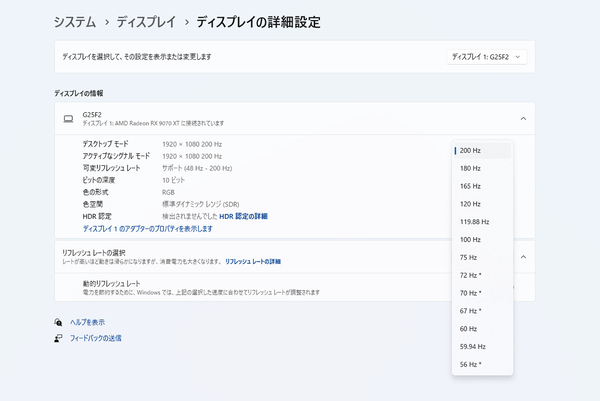Viewport: 600px width, 401px height.
Task: Click the help icon beside ヘルプを表示
Action: point(58,322)
